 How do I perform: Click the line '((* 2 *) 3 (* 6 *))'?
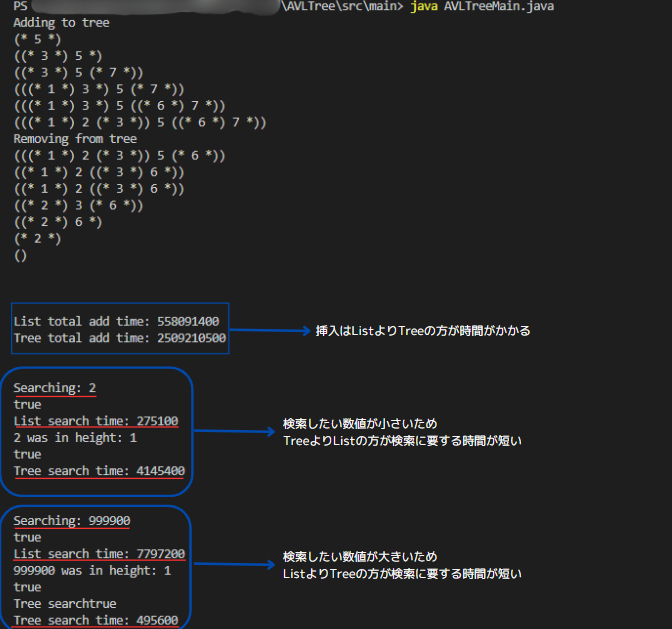pos(78,206)
